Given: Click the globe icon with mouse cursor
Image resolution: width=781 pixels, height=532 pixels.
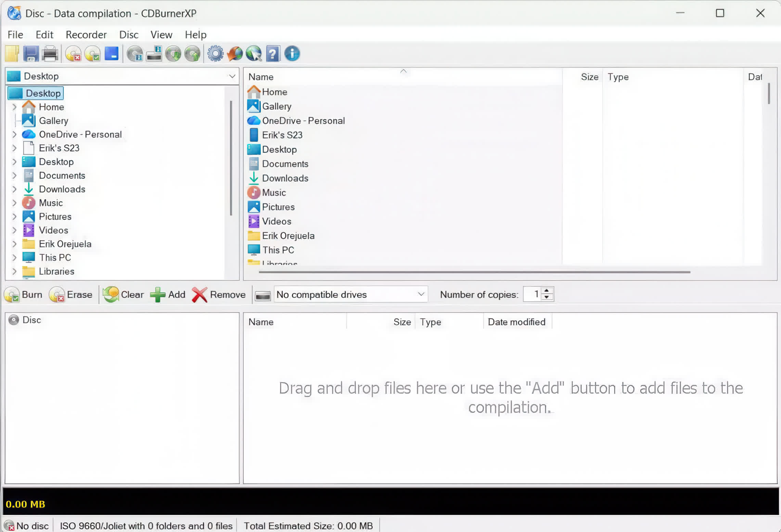Looking at the screenshot, I should click(x=254, y=54).
